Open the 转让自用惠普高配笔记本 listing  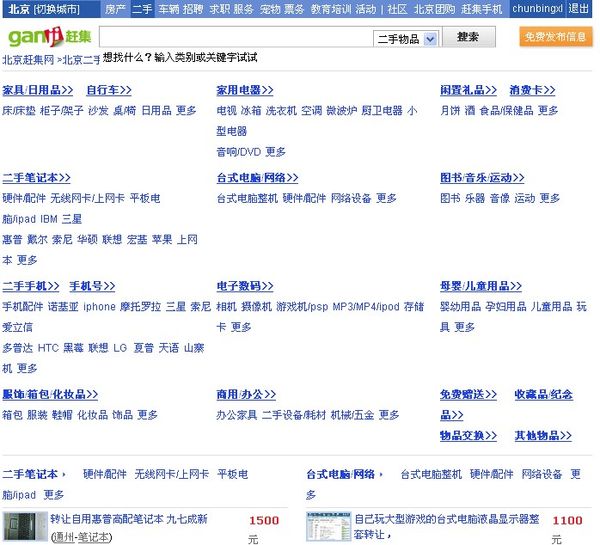128,519
